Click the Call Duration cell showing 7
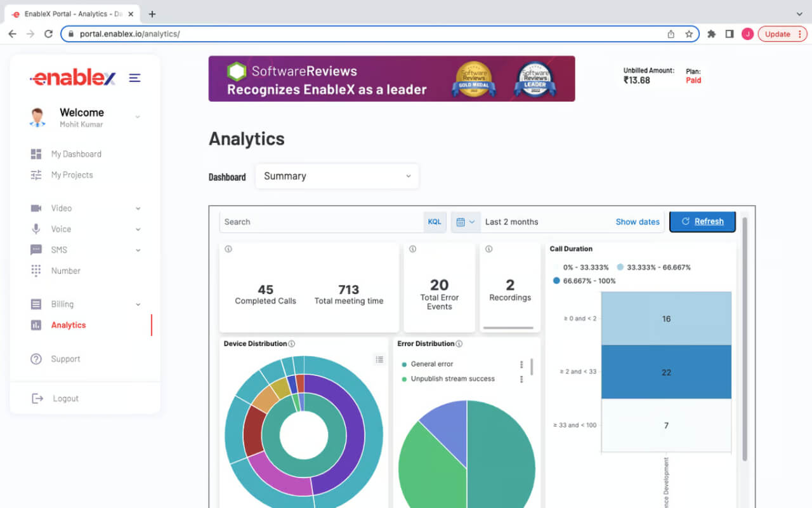 coord(666,425)
